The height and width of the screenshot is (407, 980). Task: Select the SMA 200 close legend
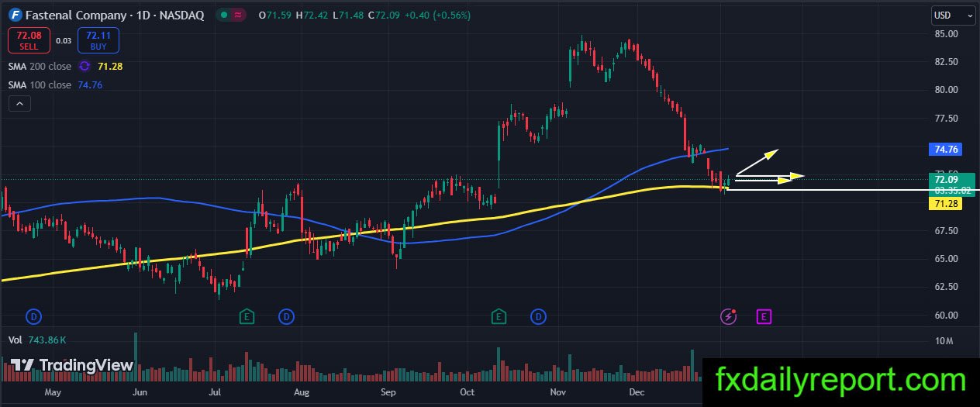tap(40, 67)
